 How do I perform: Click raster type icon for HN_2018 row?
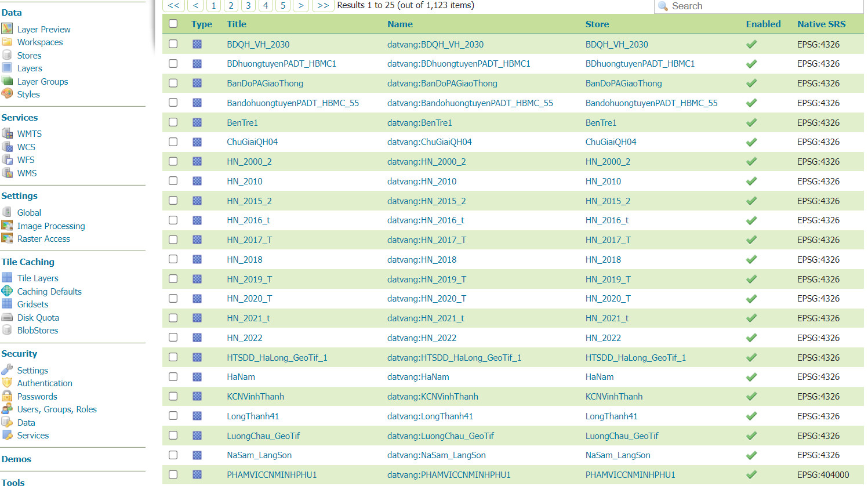197,259
